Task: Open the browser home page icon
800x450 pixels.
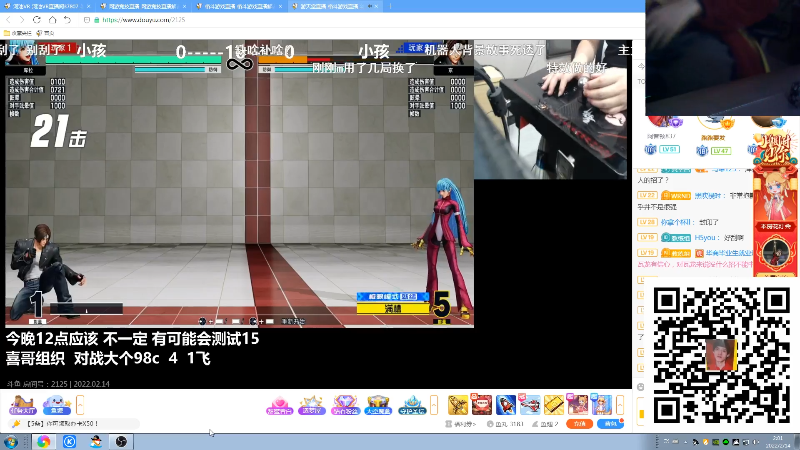Action: coord(52,20)
